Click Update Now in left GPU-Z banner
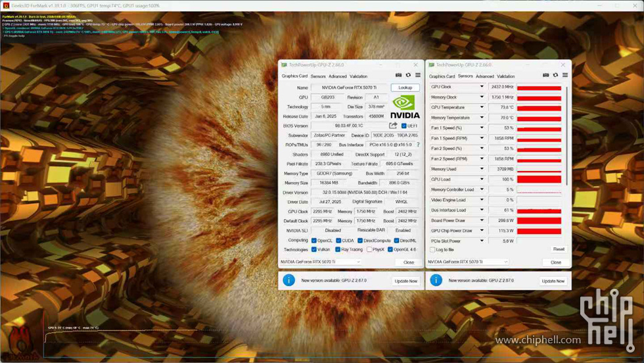This screenshot has height=363, width=644. point(406,281)
